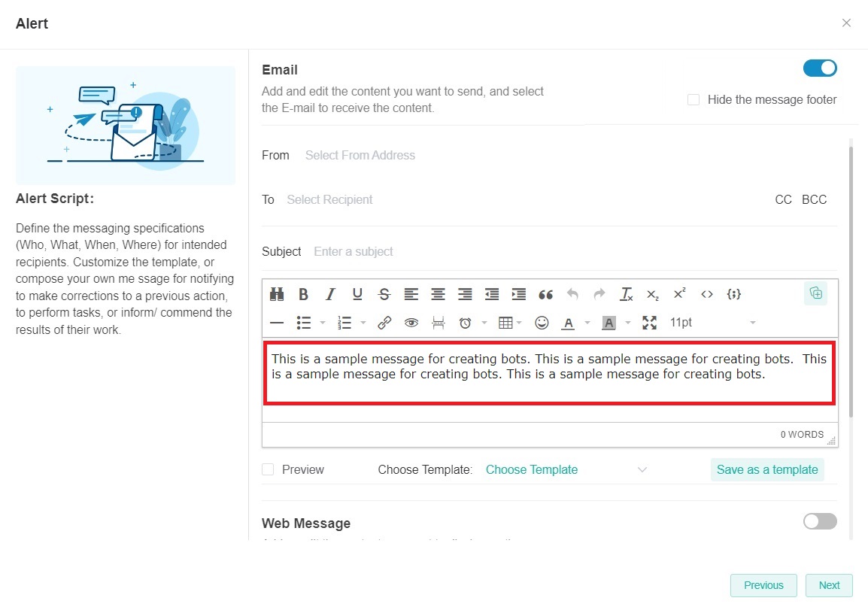Image resolution: width=868 pixels, height=613 pixels.
Task: Add CC recipients field
Action: (x=783, y=200)
